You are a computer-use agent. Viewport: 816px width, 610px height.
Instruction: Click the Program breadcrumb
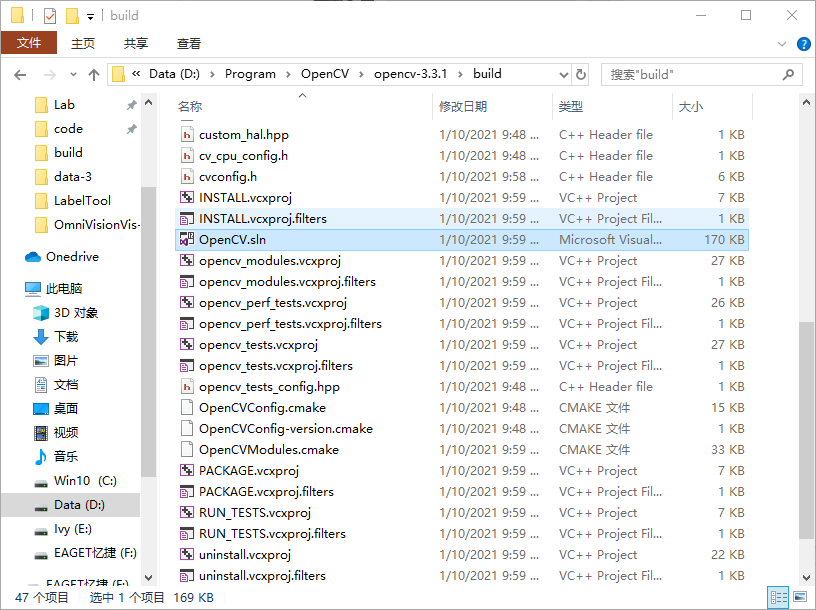pyautogui.click(x=250, y=74)
